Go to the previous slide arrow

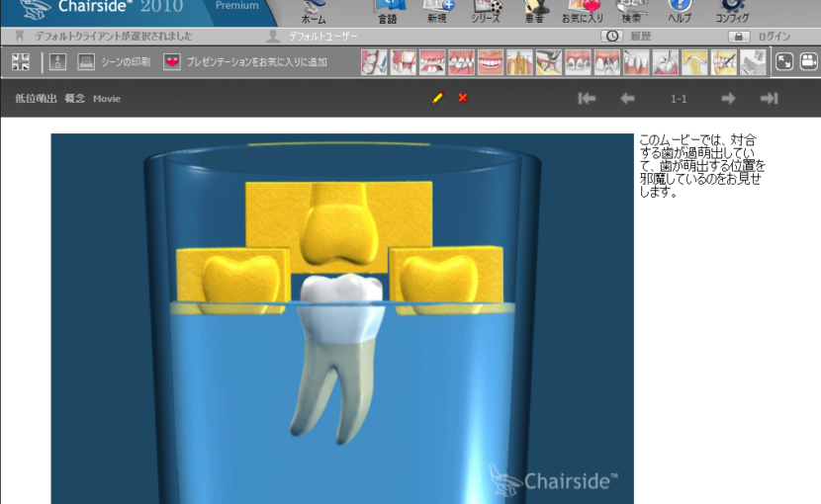click(627, 99)
